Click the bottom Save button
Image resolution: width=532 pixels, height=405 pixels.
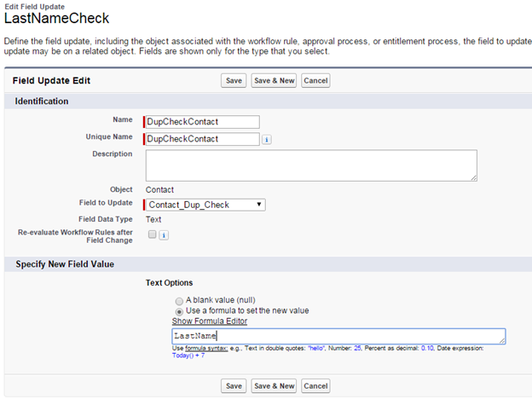(x=234, y=386)
